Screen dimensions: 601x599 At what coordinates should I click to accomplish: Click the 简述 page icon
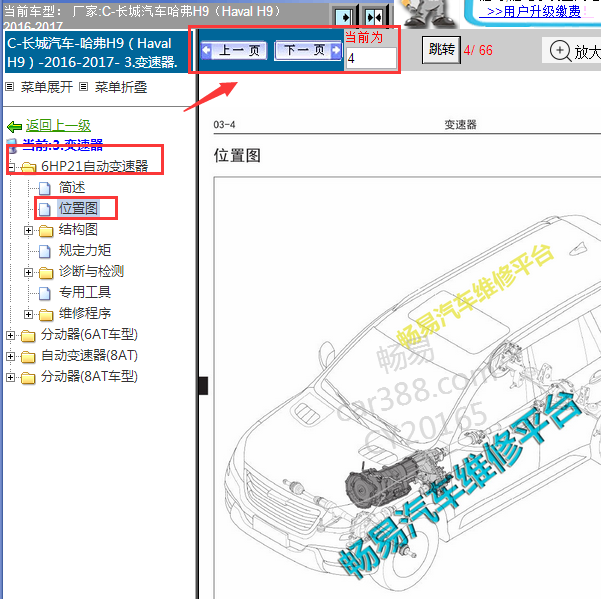tap(45, 188)
